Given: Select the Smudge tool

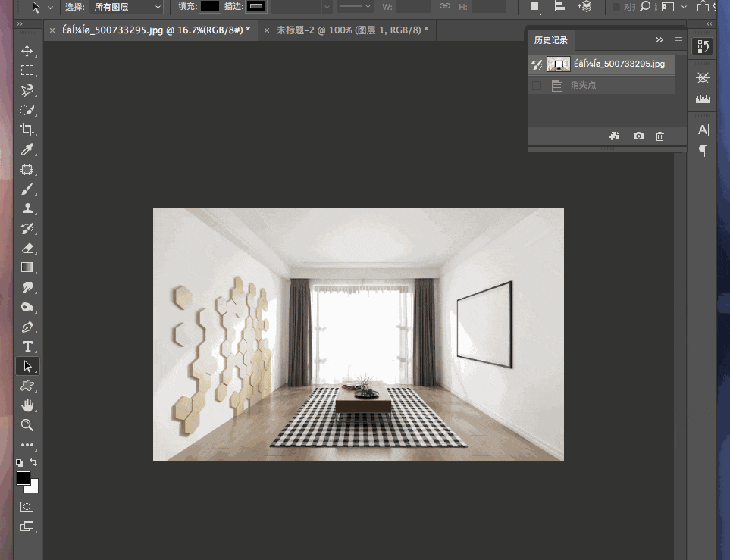Looking at the screenshot, I should point(27,287).
